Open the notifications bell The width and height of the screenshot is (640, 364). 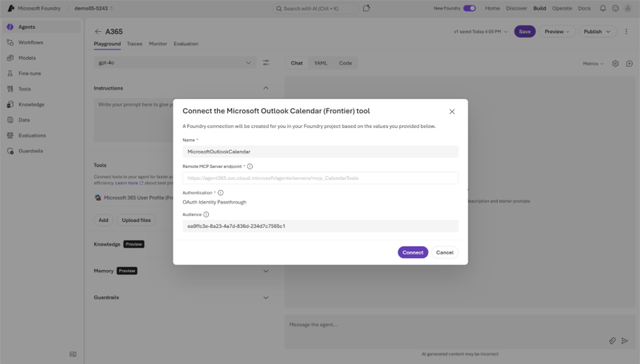(x=603, y=8)
